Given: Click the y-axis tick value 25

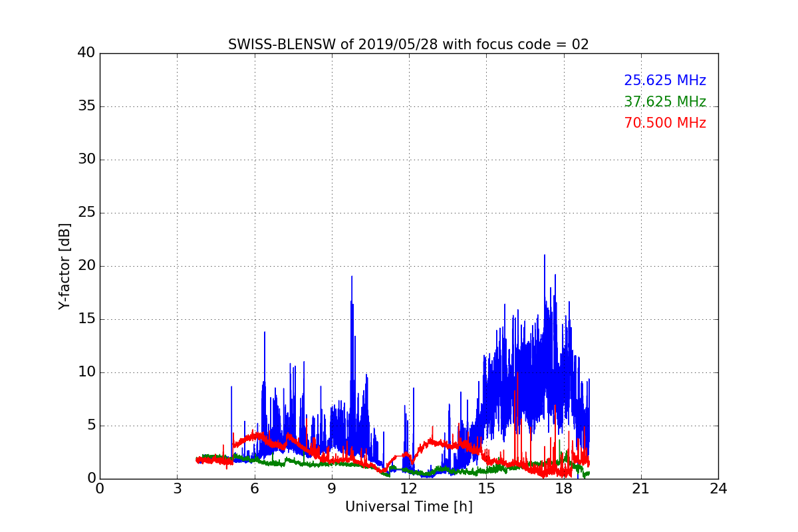Looking at the screenshot, I should pyautogui.click(x=86, y=213).
